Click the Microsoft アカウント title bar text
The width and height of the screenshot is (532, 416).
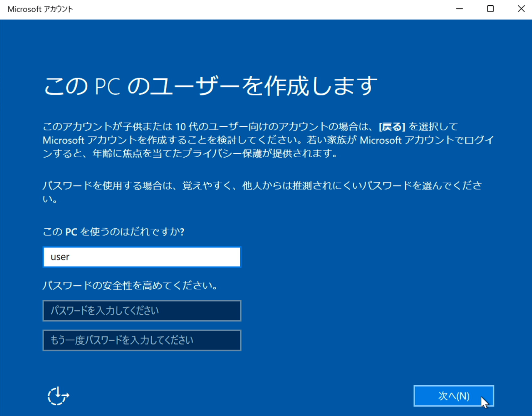[40, 9]
